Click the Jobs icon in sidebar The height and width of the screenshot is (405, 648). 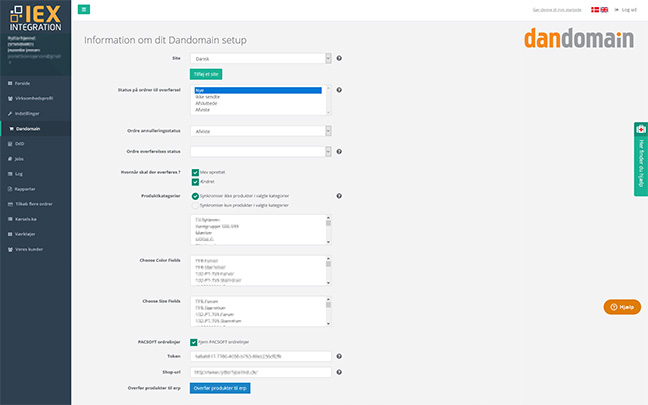[10, 159]
